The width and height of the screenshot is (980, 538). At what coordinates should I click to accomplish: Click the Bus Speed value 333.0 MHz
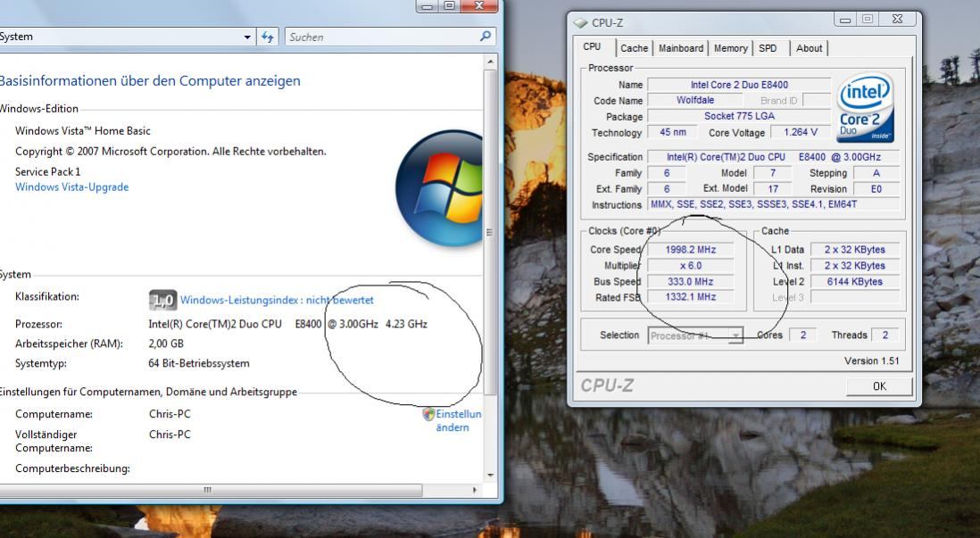[690, 282]
